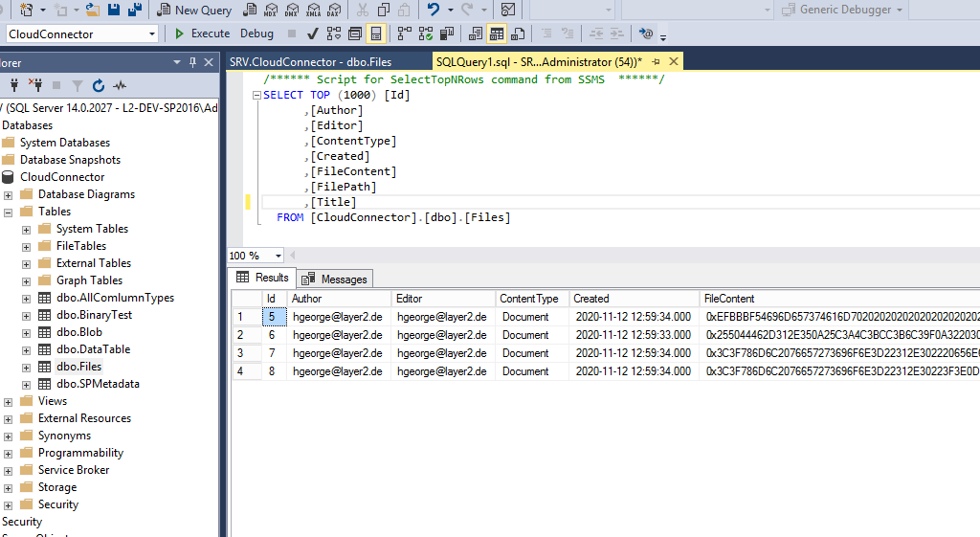Click the New Query button
Viewport: 980px width, 537px height.
point(194,10)
